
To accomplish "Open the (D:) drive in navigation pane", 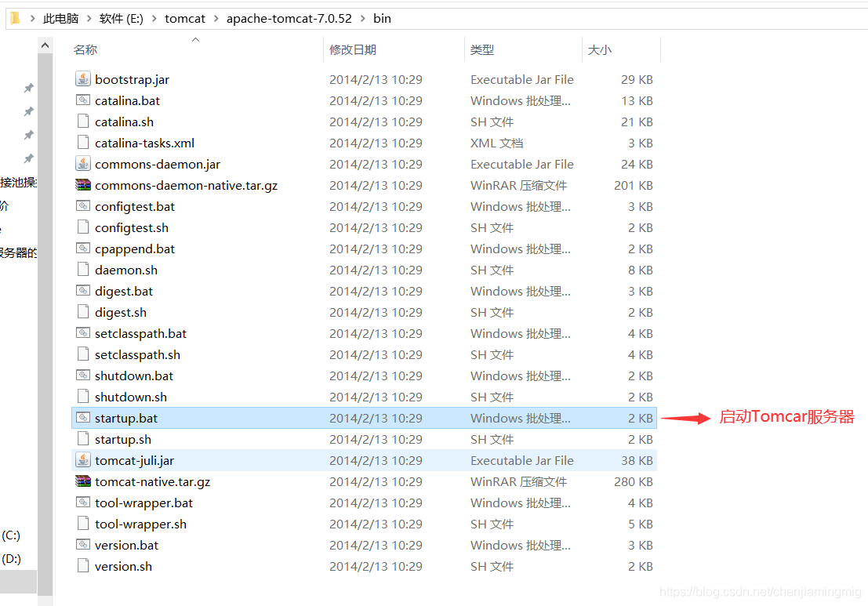I will 11,559.
